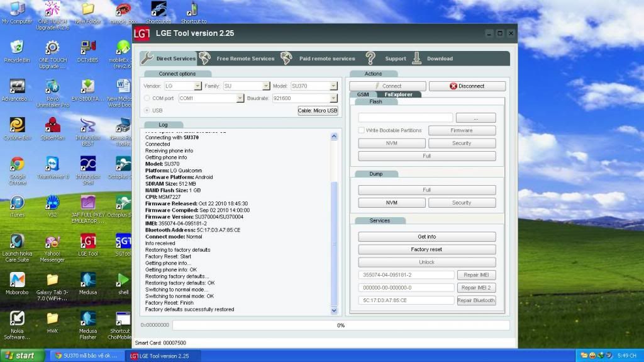Open the LGE Tool desktop shortcut
The width and height of the screenshot is (644, 362).
88,245
